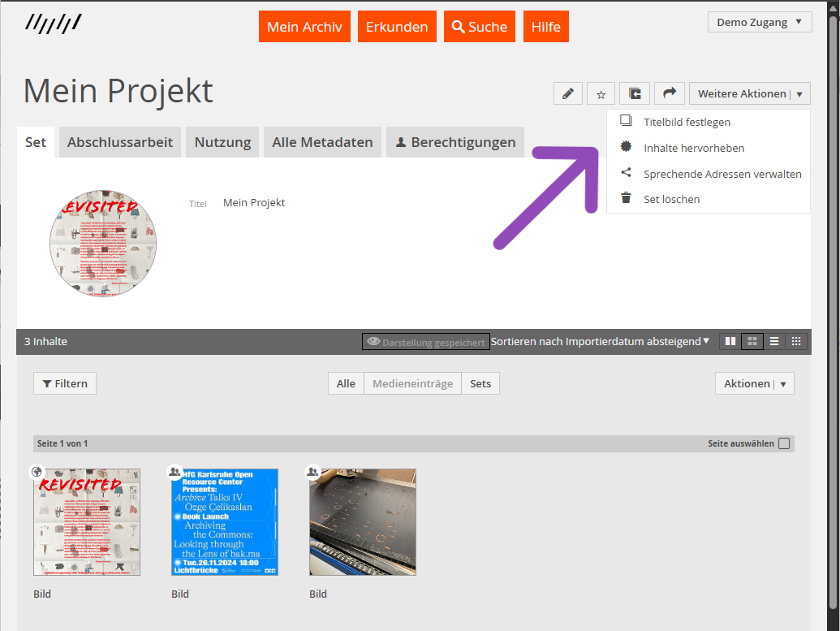Click the add-to-set folder icon
The width and height of the screenshot is (840, 631).
point(635,93)
